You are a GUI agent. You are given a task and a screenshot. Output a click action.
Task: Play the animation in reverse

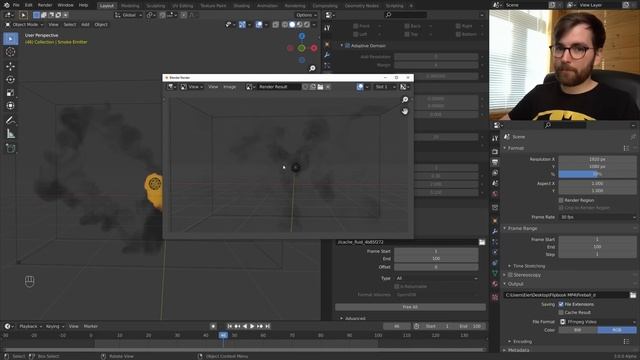click(245, 326)
